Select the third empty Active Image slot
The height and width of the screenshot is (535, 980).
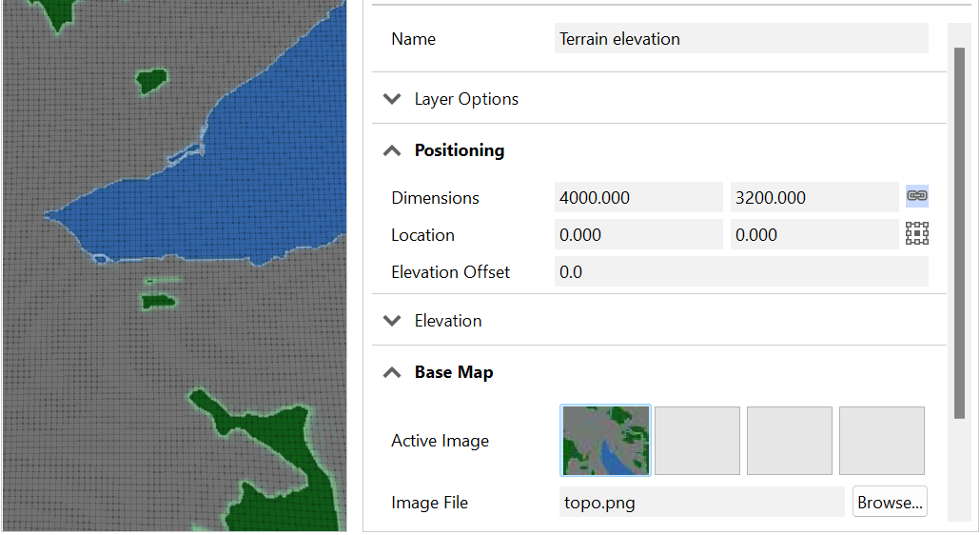pyautogui.click(x=790, y=441)
